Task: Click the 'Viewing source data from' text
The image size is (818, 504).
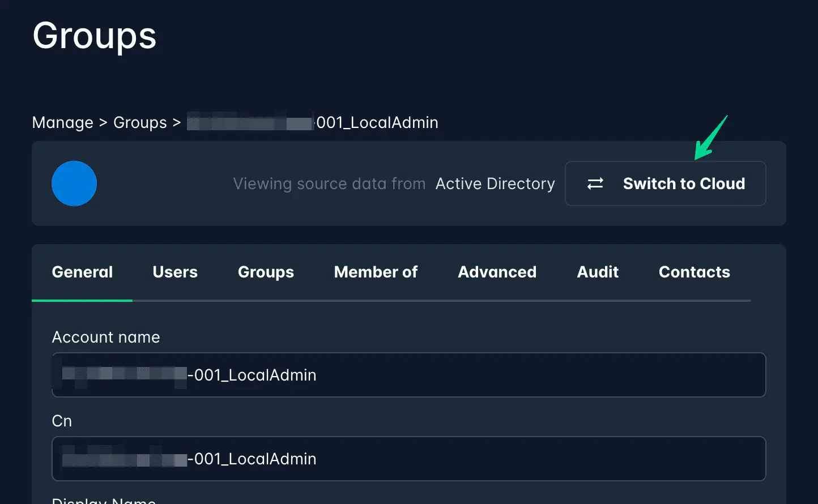Action: click(x=329, y=184)
